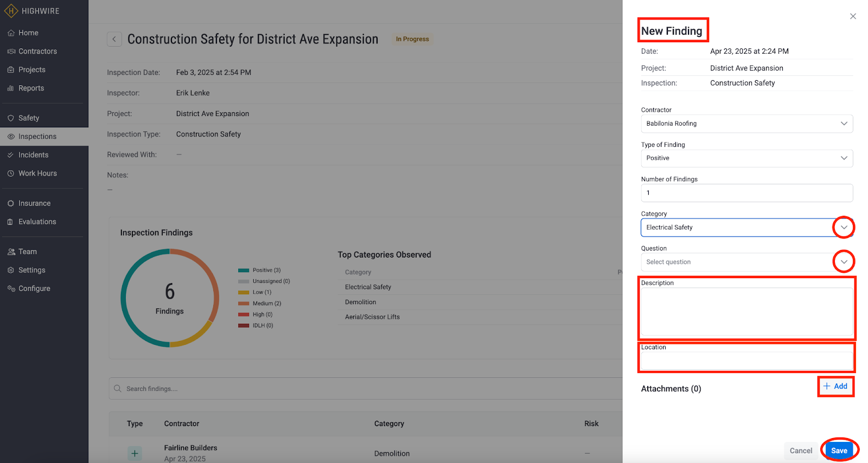Screen dimensions: 868x463
Task: Add an attachment
Action: [835, 386]
